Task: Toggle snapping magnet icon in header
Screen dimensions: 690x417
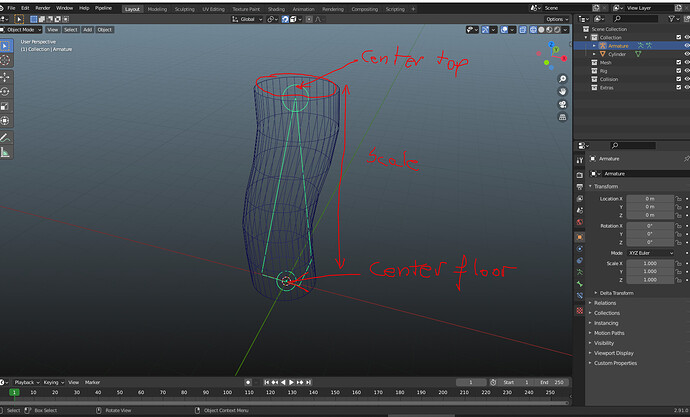Action: 285,19
